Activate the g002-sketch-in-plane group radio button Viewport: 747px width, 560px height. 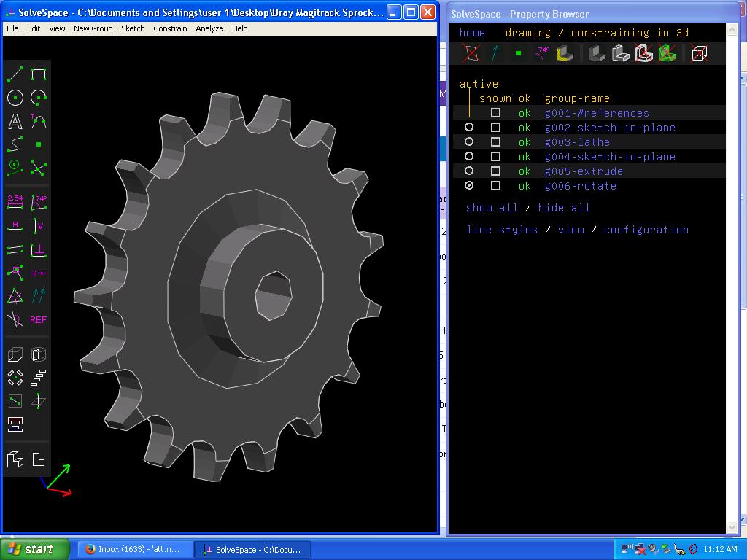pyautogui.click(x=469, y=128)
